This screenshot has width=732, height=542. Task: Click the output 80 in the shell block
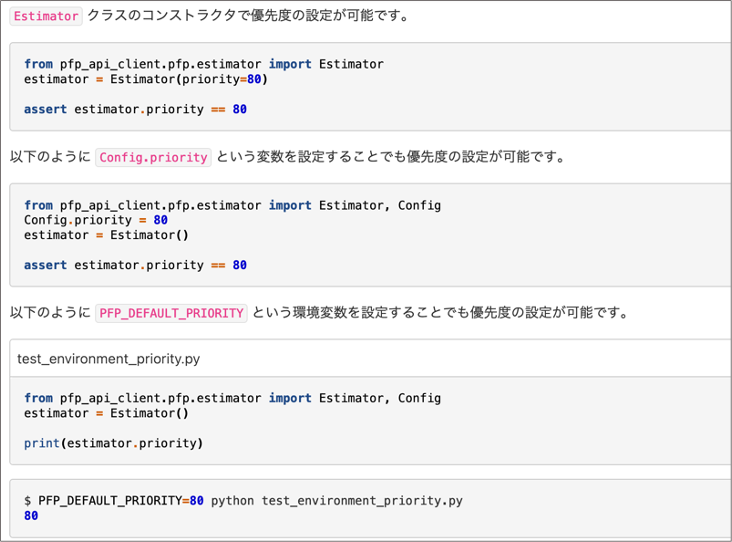point(31,516)
